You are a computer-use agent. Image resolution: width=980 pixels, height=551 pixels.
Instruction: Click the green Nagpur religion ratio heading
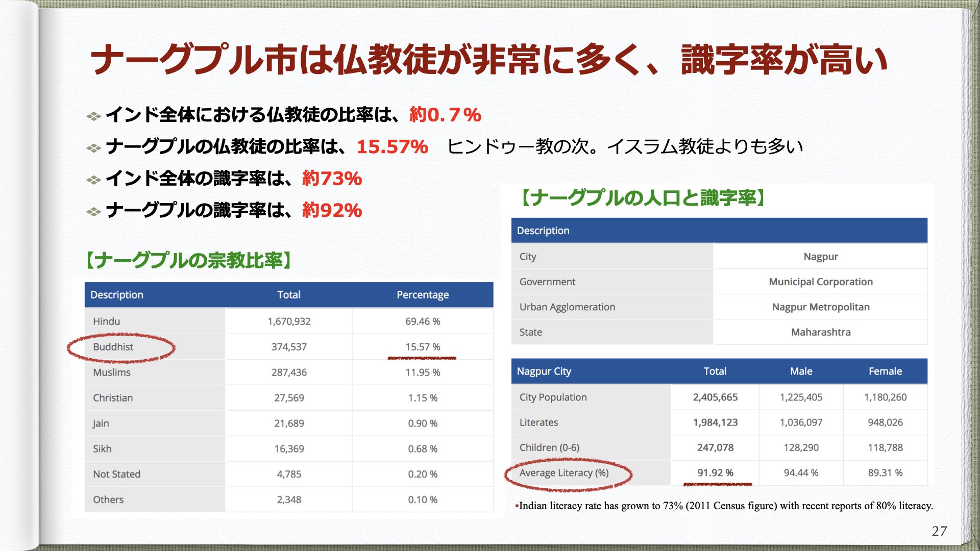click(x=188, y=260)
